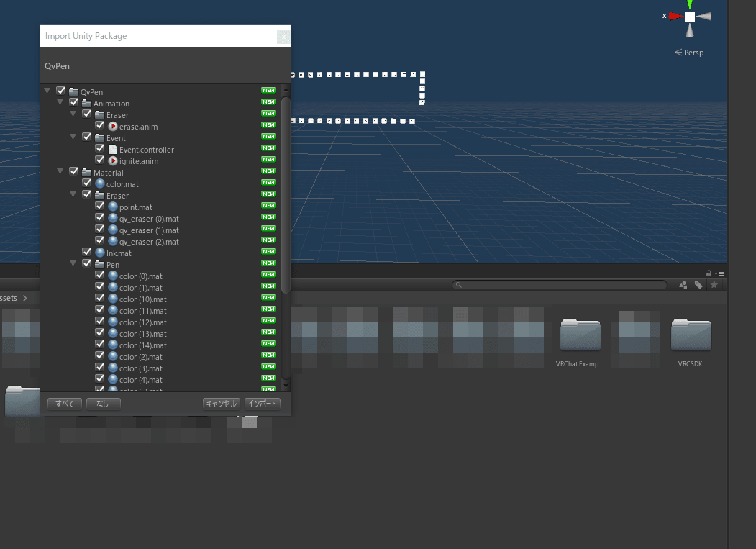
Task: Toggle the Project panel lock icon
Action: pos(709,273)
